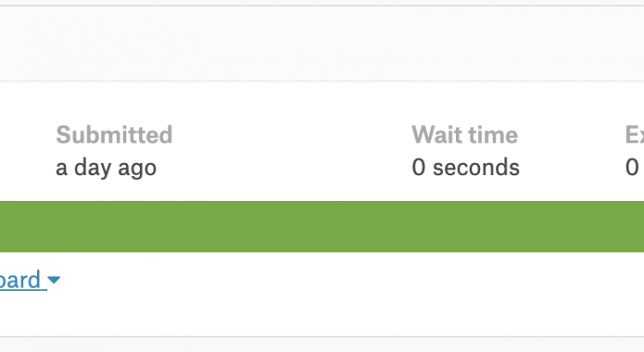This screenshot has height=352, width=644.
Task: Click the "Wait time" column label
Action: [465, 135]
